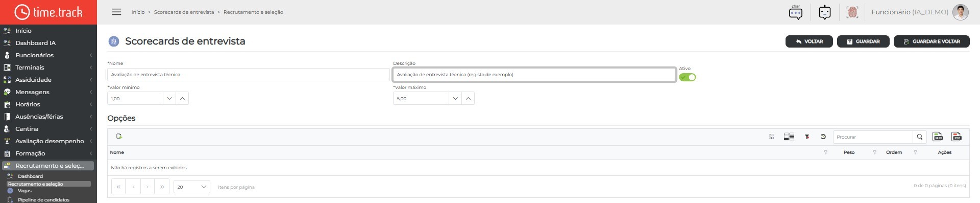Follow the Início breadcrumb link
This screenshot has height=203, width=980.
point(138,12)
